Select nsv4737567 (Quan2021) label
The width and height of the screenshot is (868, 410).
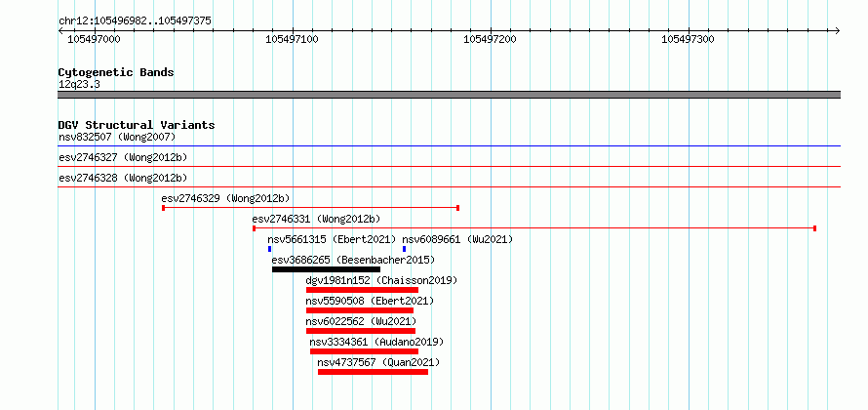point(378,362)
